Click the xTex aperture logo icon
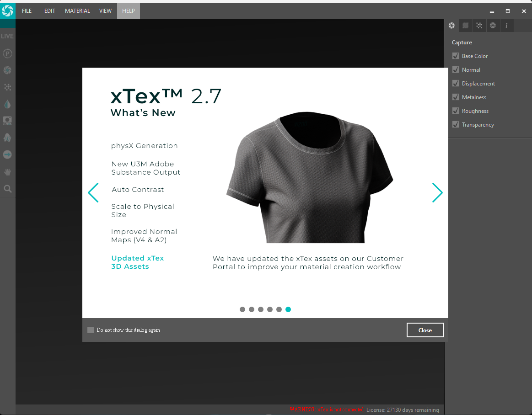Viewport: 532px width, 415px height. [7, 11]
